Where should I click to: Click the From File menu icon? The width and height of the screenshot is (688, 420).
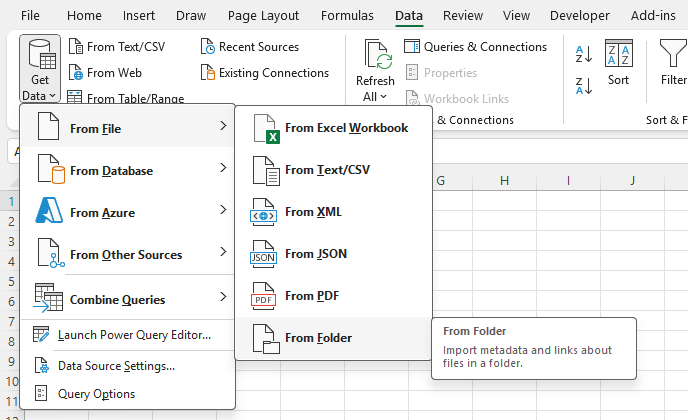pyautogui.click(x=48, y=126)
